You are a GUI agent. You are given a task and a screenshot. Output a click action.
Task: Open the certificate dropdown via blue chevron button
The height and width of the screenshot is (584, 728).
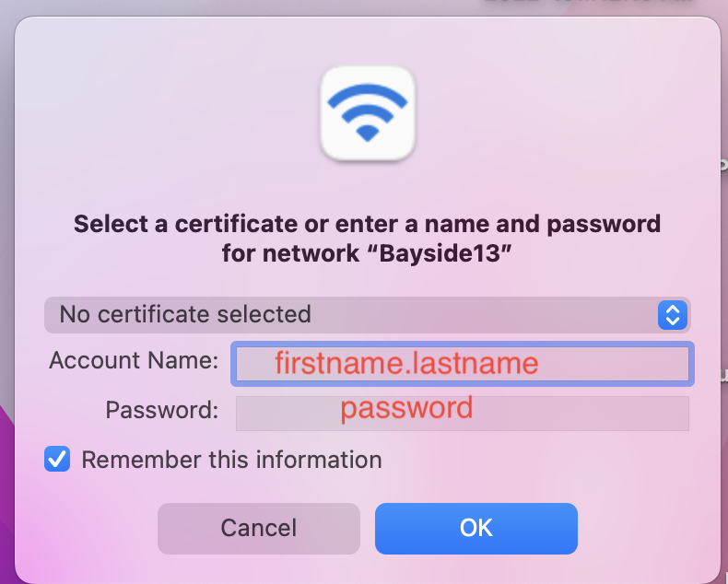click(673, 315)
